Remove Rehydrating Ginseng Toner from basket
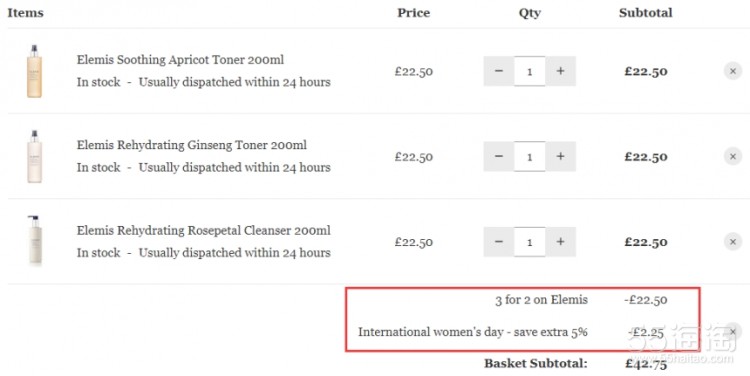The height and width of the screenshot is (376, 750). [x=733, y=156]
